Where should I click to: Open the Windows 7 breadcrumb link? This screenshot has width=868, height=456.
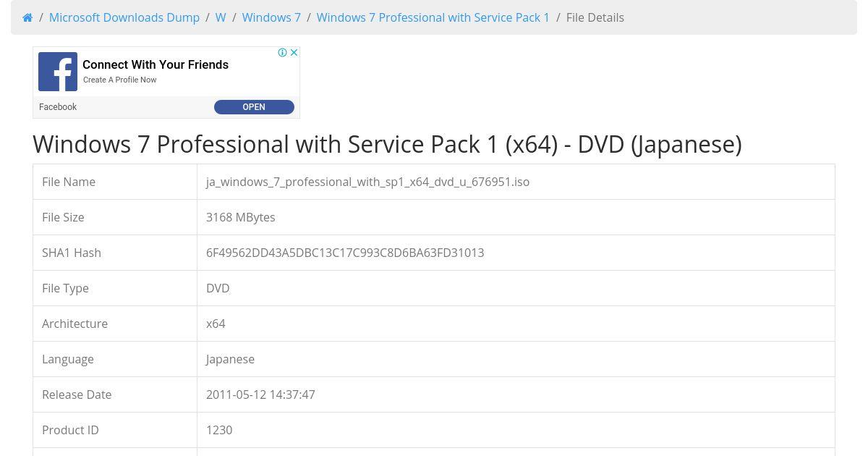(x=271, y=17)
